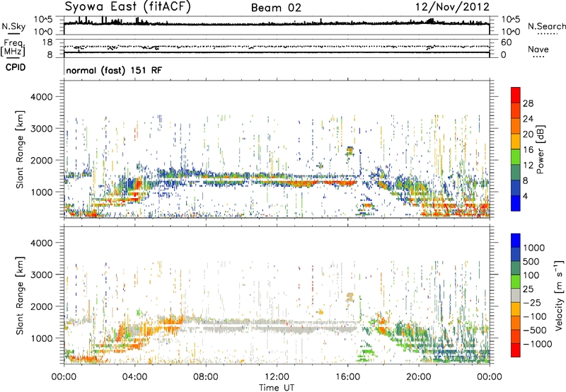566x392 pixels.
Task: Click the '16' power colorbar tick
Action: (528, 150)
